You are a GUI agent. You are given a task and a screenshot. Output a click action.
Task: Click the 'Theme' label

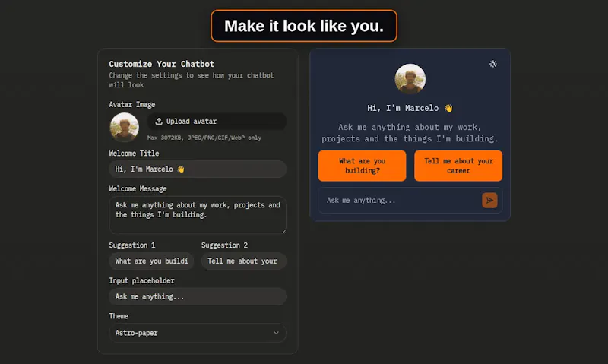tap(119, 316)
